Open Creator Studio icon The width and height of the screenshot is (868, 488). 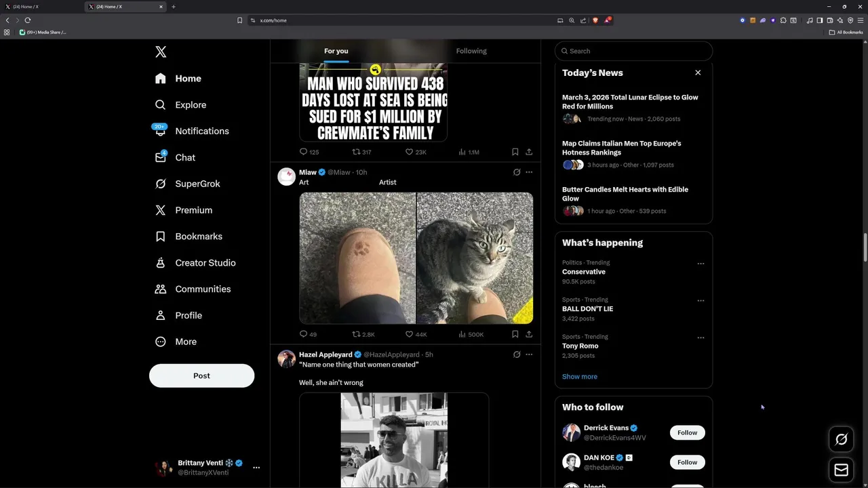tap(161, 263)
